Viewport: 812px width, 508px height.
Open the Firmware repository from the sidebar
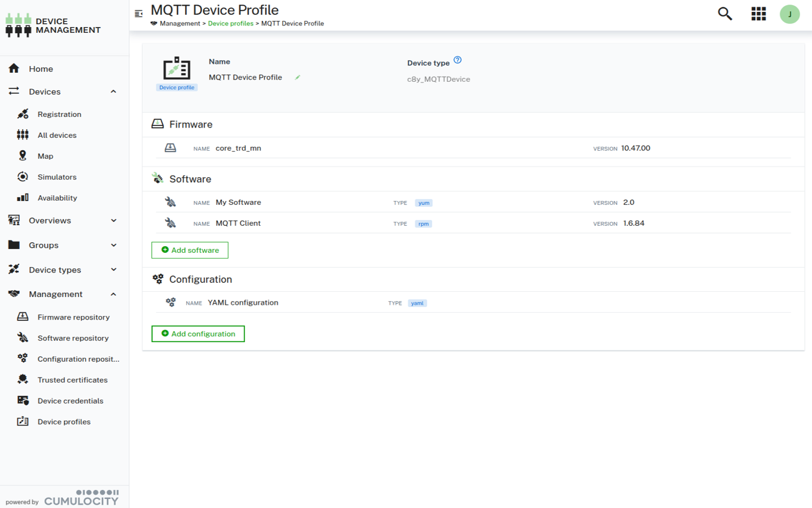click(73, 317)
